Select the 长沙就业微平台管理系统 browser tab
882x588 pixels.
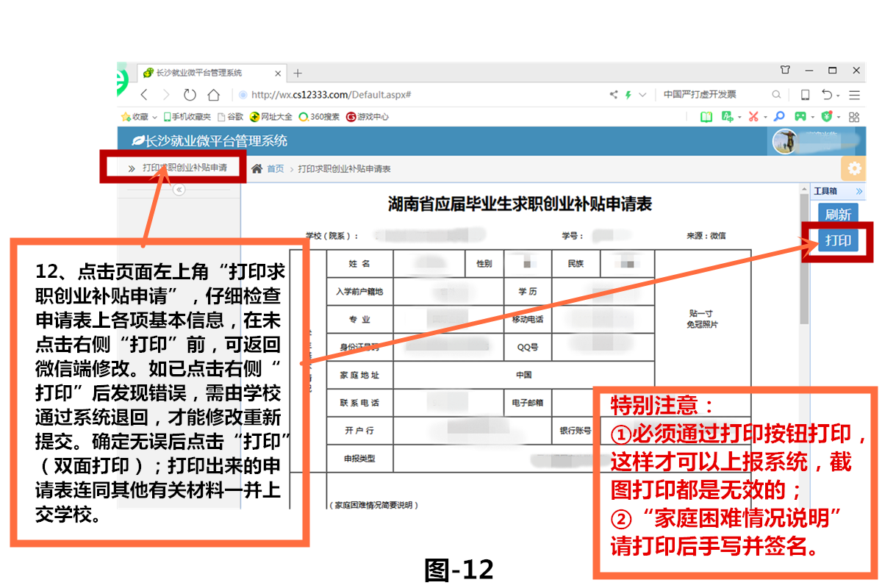tap(198, 73)
